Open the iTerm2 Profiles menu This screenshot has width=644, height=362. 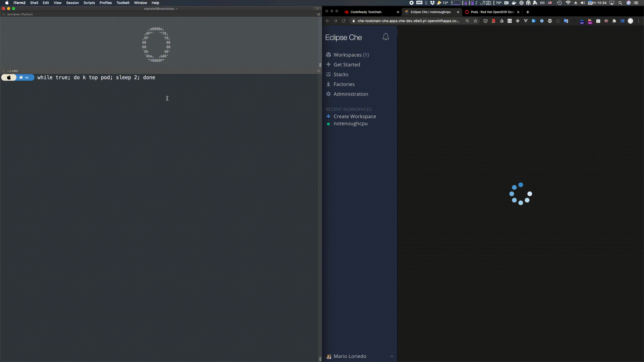pyautogui.click(x=105, y=3)
